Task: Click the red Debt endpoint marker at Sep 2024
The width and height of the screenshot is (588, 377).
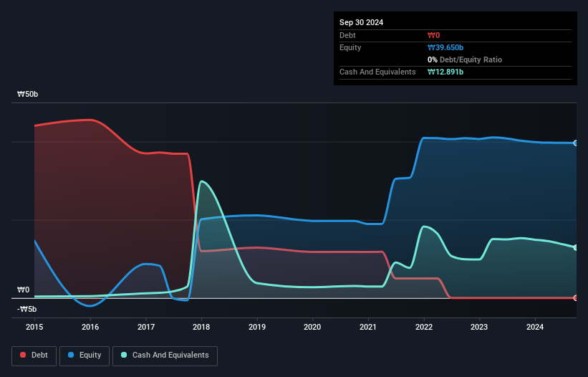Action: pyautogui.click(x=576, y=298)
